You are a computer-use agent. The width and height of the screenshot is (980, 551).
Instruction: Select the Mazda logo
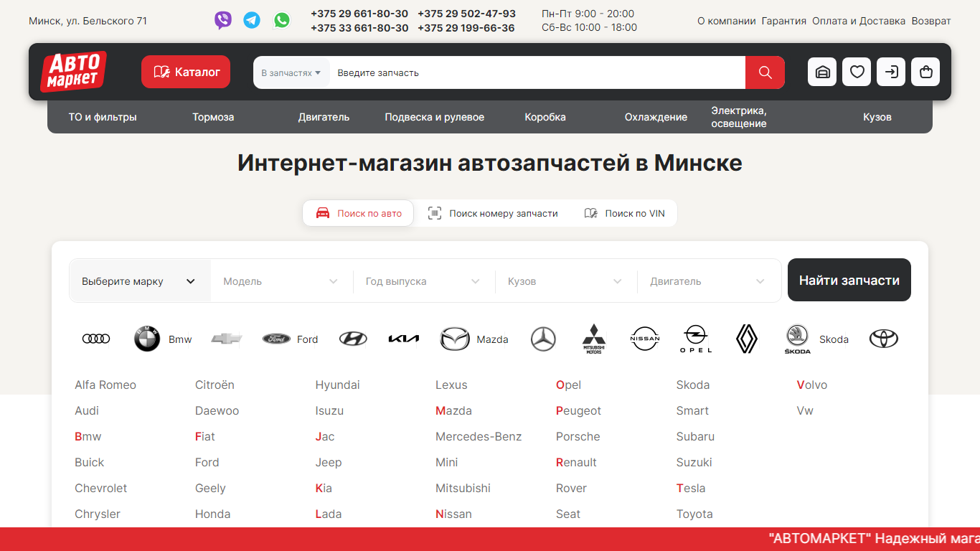point(455,339)
